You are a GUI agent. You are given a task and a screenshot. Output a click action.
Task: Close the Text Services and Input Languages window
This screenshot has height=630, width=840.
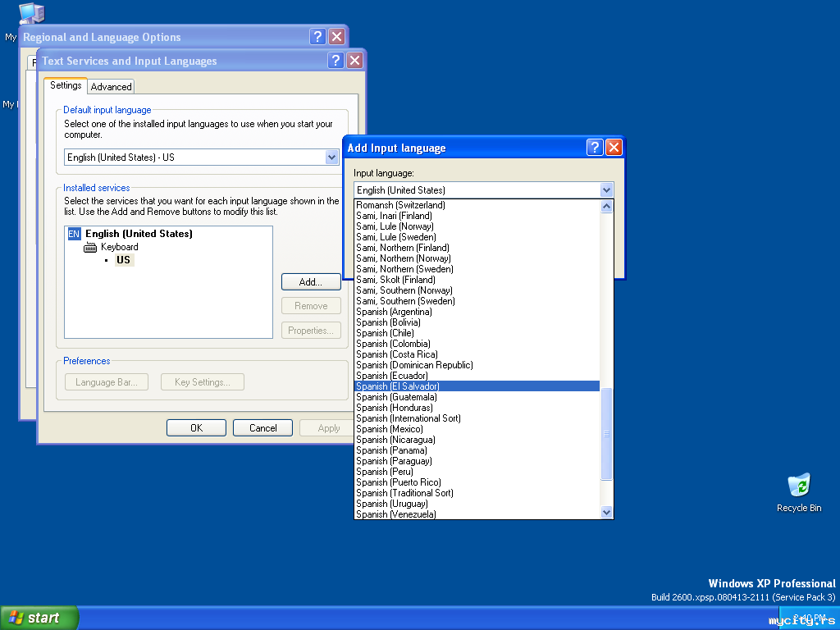(354, 60)
